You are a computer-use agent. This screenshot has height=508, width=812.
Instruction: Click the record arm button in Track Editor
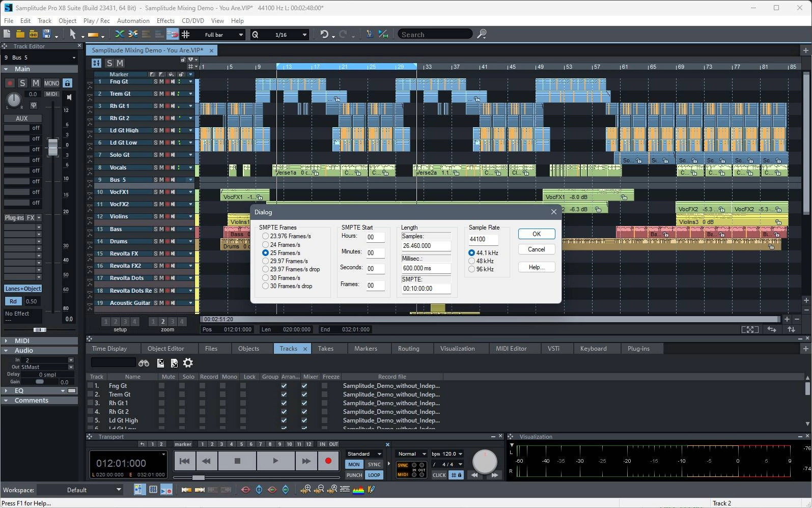pos(10,83)
